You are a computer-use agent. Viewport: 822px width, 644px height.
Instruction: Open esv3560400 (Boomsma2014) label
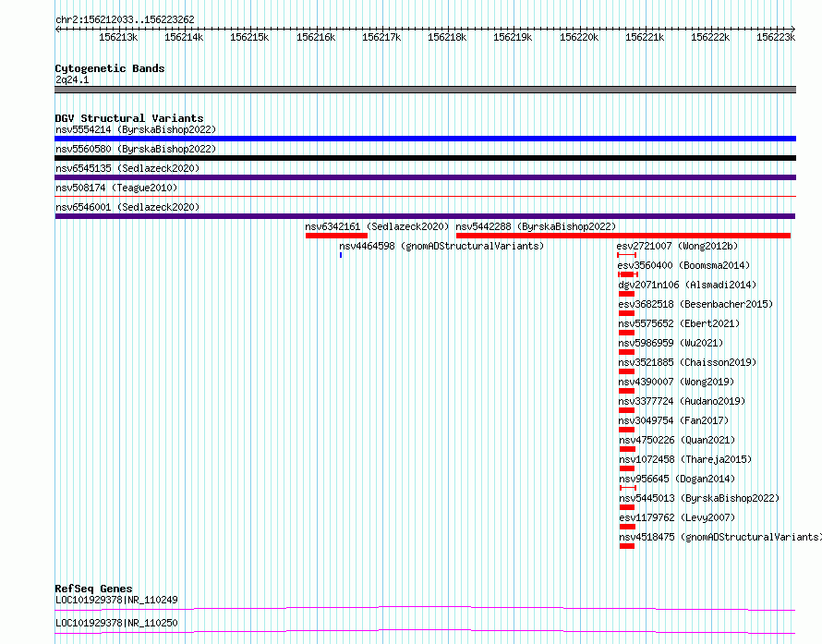[683, 265]
